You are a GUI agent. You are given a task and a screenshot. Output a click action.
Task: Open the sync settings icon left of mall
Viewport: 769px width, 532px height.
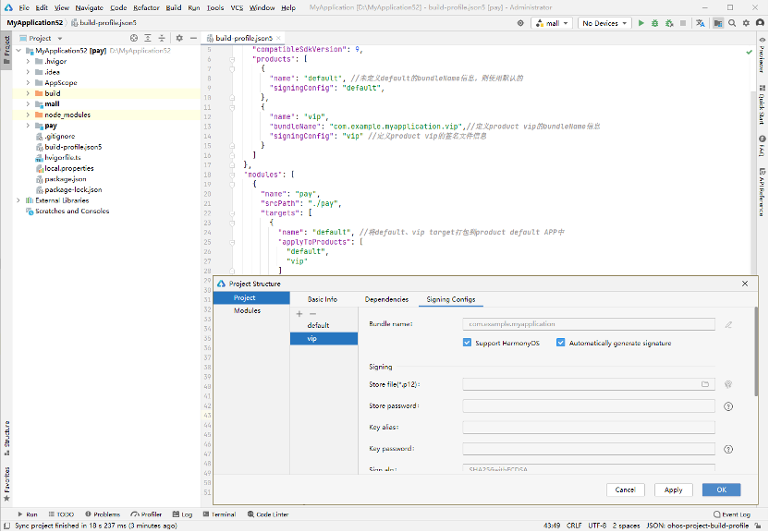(x=520, y=23)
